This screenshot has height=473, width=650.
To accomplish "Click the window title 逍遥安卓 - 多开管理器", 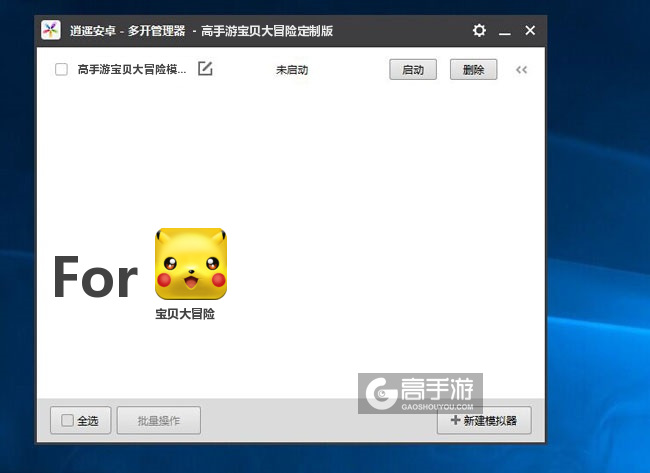I will tap(128, 31).
